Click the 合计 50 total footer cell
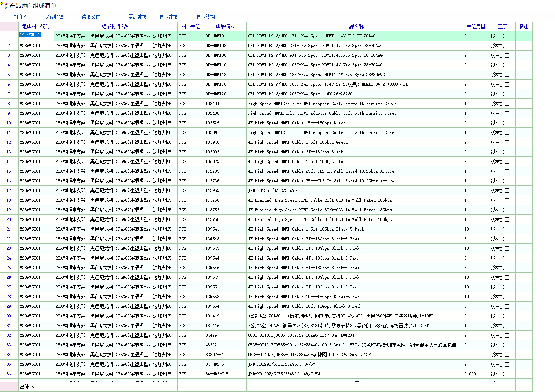The height and width of the screenshot is (392, 555). point(36,387)
